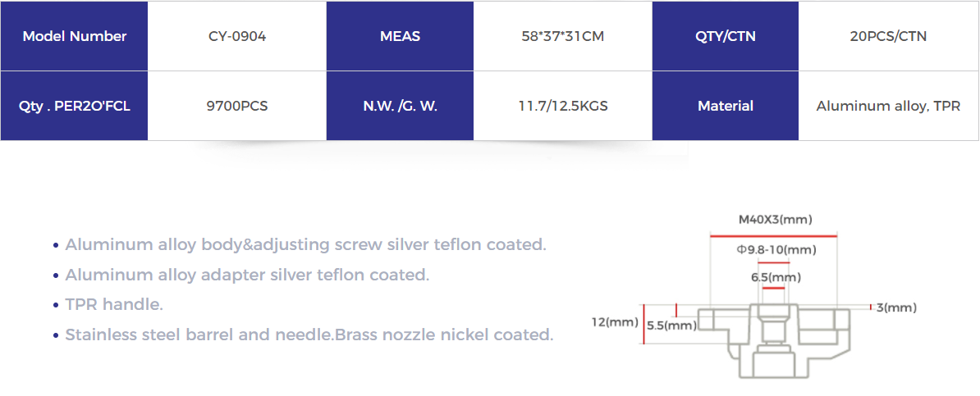
Task: Click the stainless steel barrel bullet text
Action: click(x=309, y=335)
